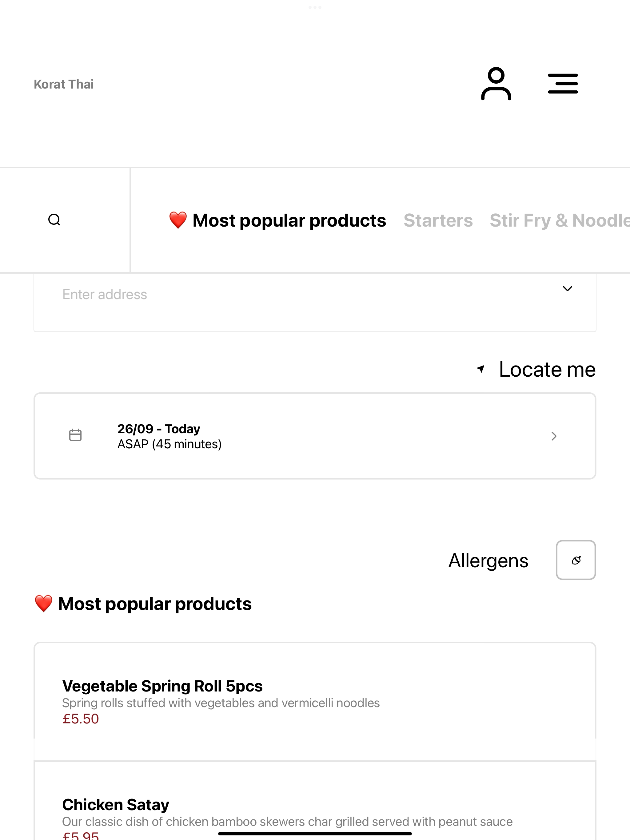The width and height of the screenshot is (630, 840).
Task: Switch to Stir Fry & Noodles tab
Action: click(560, 220)
